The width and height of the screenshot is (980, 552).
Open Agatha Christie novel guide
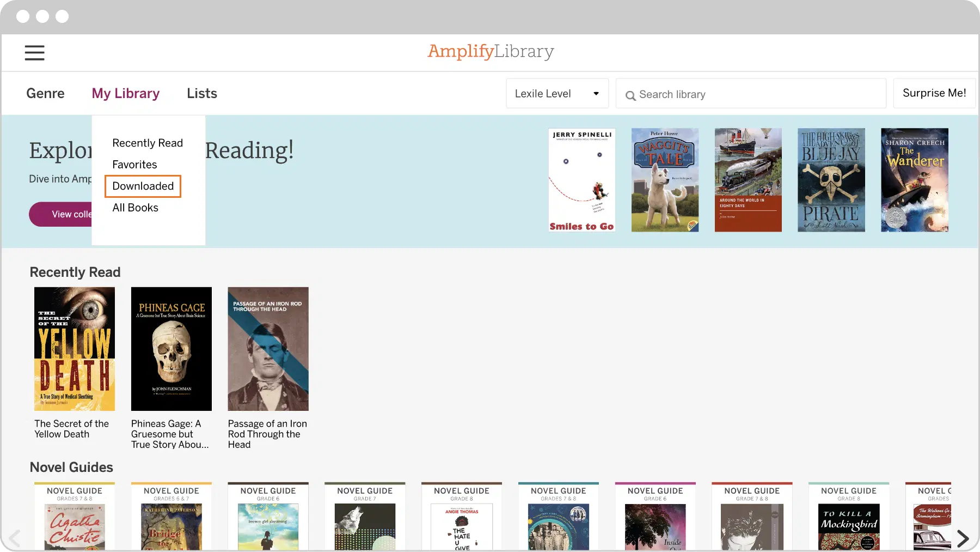pyautogui.click(x=75, y=516)
